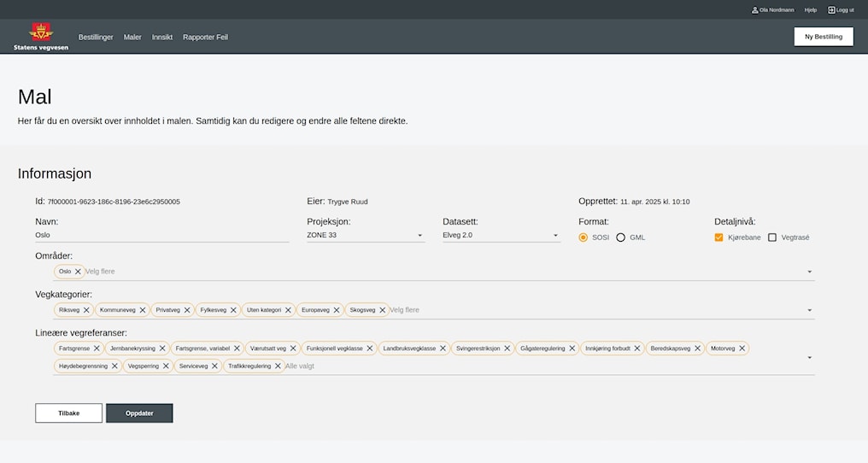This screenshot has width=868, height=463.
Task: Remove the Fylkesveg chip
Action: pyautogui.click(x=233, y=310)
